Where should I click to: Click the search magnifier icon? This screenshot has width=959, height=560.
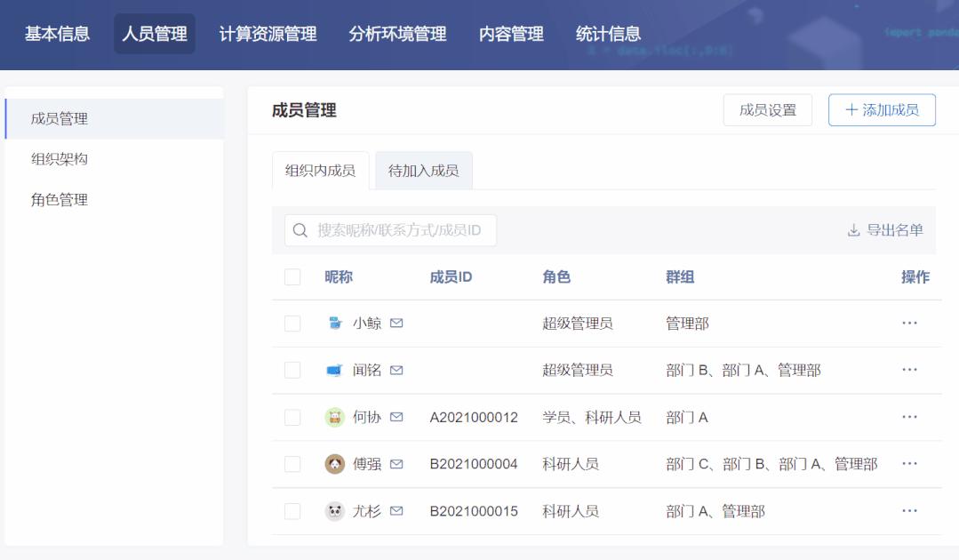[x=300, y=231]
